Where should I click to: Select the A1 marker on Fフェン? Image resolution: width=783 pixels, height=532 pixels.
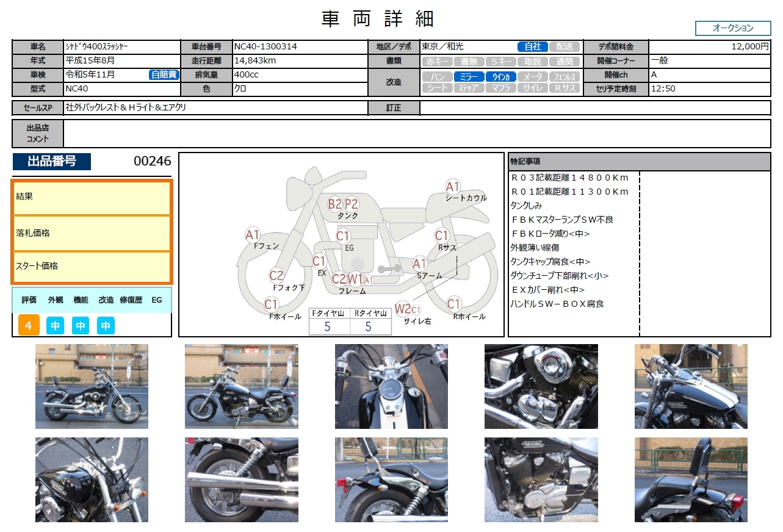(253, 235)
